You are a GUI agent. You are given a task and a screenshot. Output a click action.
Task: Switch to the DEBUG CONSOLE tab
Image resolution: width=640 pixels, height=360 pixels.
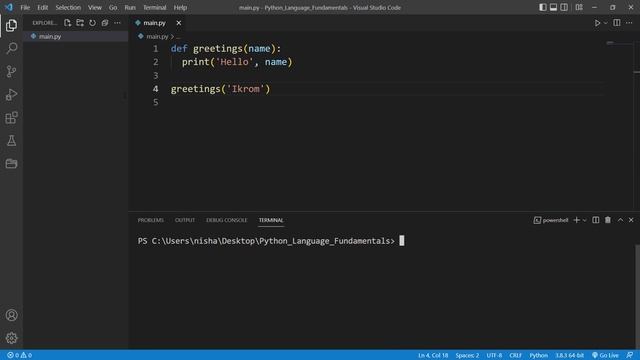coord(227,220)
